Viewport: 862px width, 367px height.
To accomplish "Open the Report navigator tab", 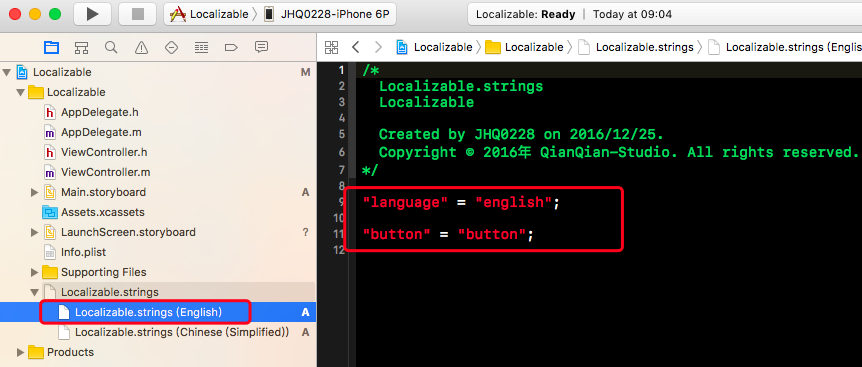I will (x=261, y=48).
